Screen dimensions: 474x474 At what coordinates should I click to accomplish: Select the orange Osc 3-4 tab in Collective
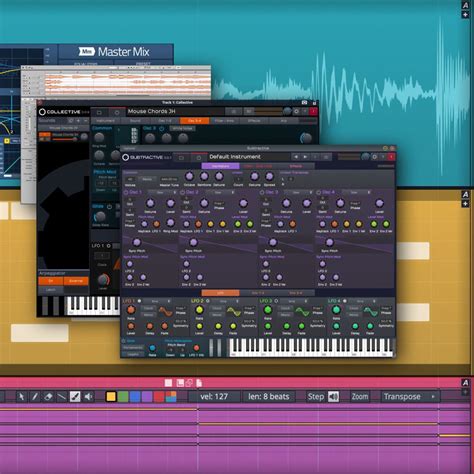click(x=195, y=121)
